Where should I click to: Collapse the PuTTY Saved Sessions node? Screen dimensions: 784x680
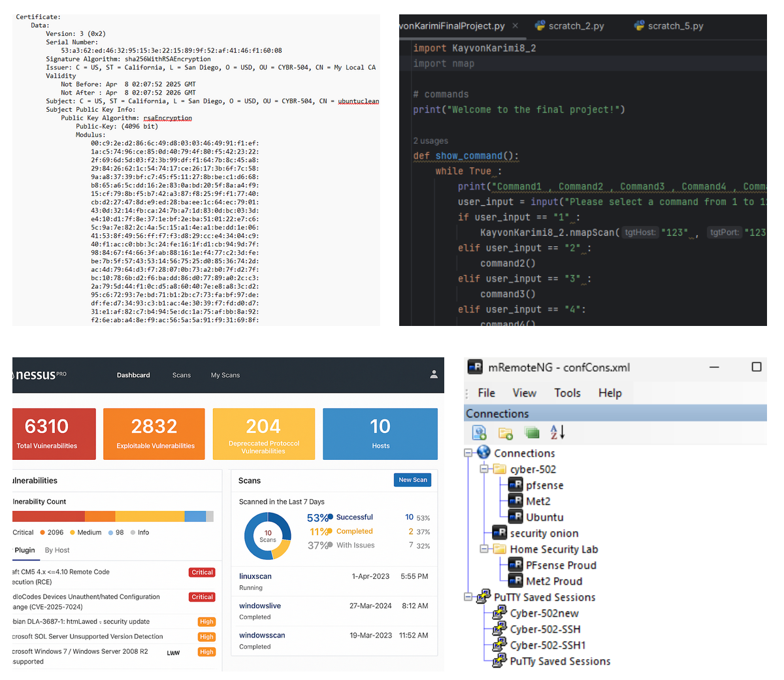click(x=468, y=597)
